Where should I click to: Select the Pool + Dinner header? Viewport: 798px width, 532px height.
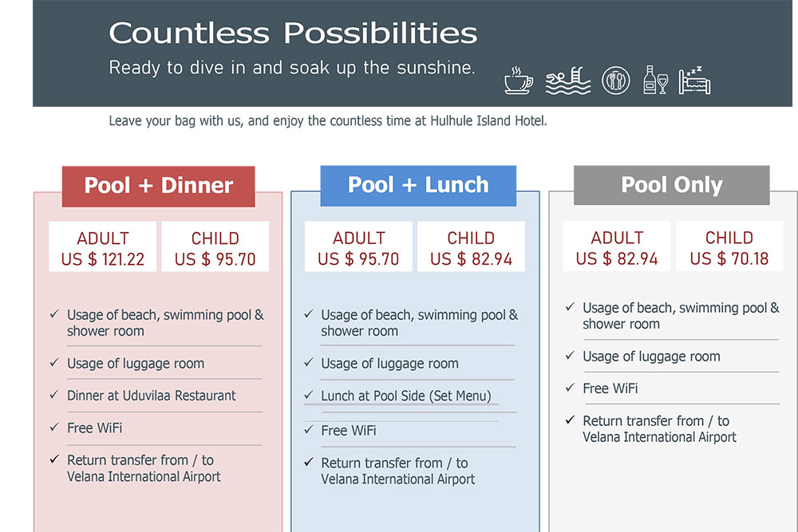(x=158, y=186)
